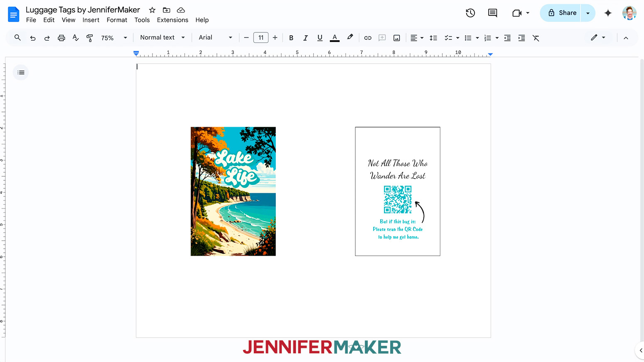Screen dimensions: 644x362
Task: Expand numbered list options arrow
Action: pyautogui.click(x=497, y=38)
